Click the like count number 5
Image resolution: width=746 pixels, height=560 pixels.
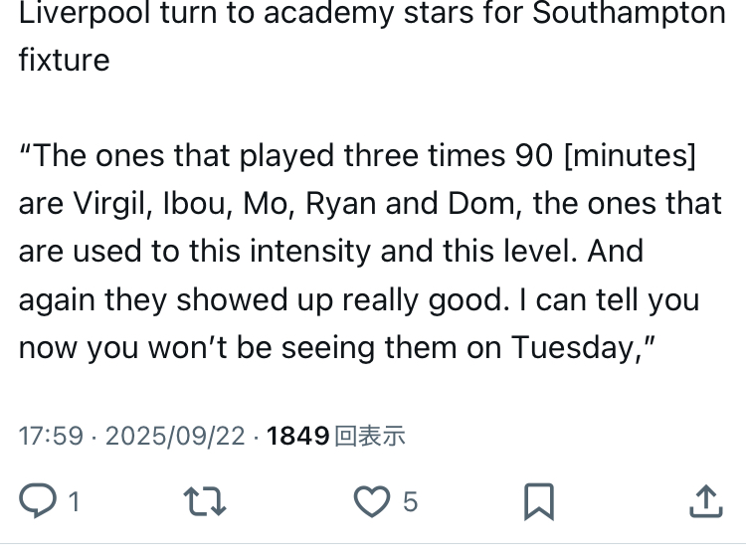click(x=410, y=502)
